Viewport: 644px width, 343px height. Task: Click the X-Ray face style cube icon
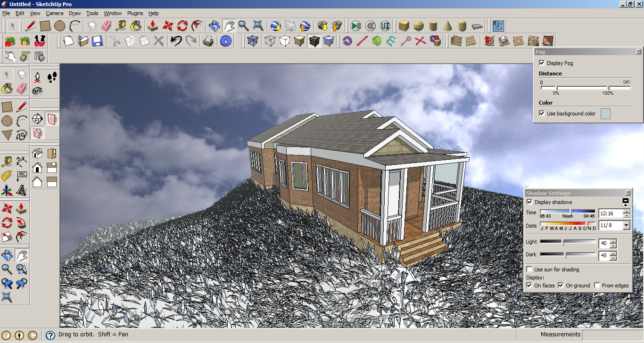253,41
